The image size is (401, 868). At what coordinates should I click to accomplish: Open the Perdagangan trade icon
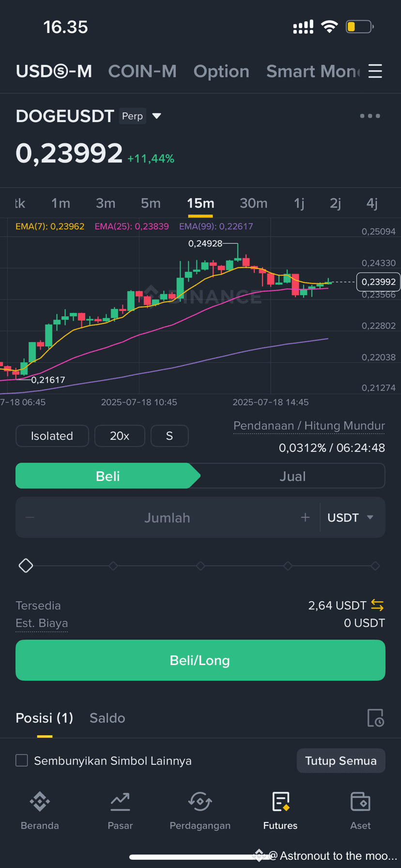pyautogui.click(x=200, y=802)
